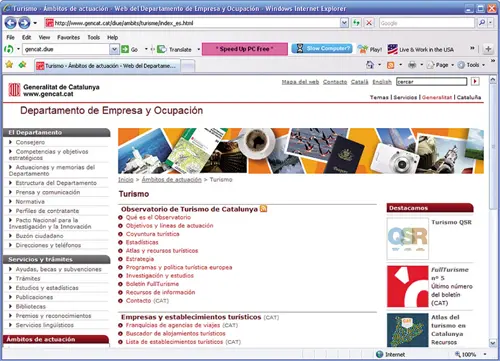Click the red search arrow beside cercar box
500x361 pixels.
pos(475,81)
